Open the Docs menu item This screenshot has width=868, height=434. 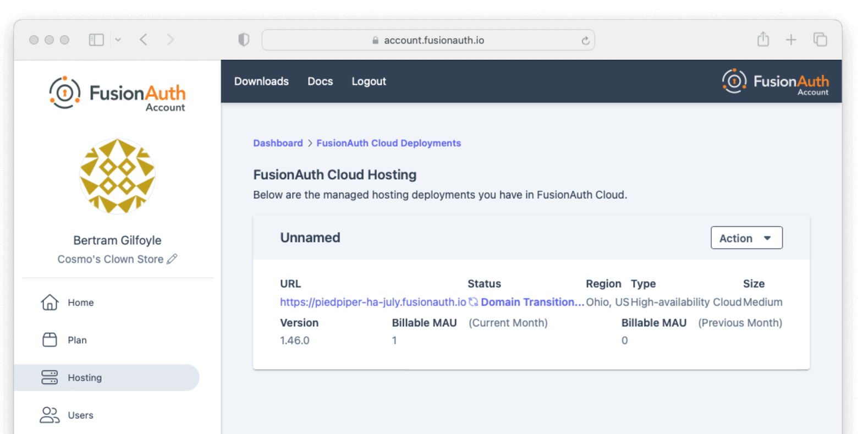pyautogui.click(x=320, y=81)
